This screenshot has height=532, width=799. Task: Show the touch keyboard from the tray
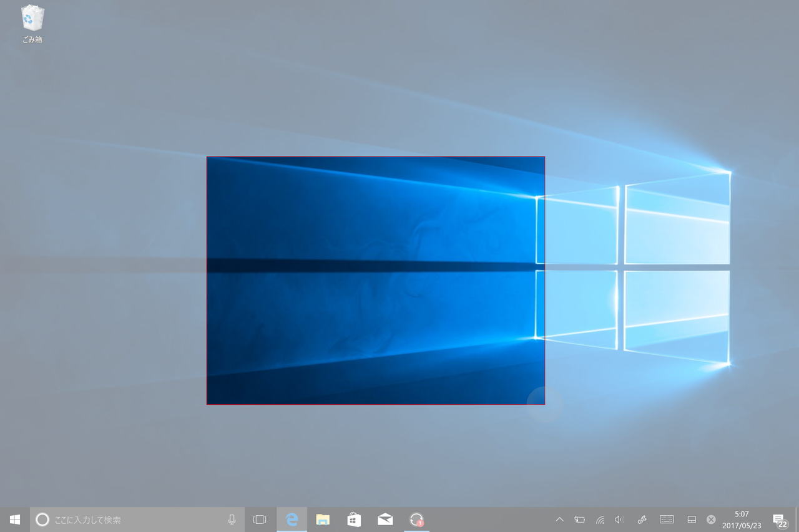pos(667,519)
